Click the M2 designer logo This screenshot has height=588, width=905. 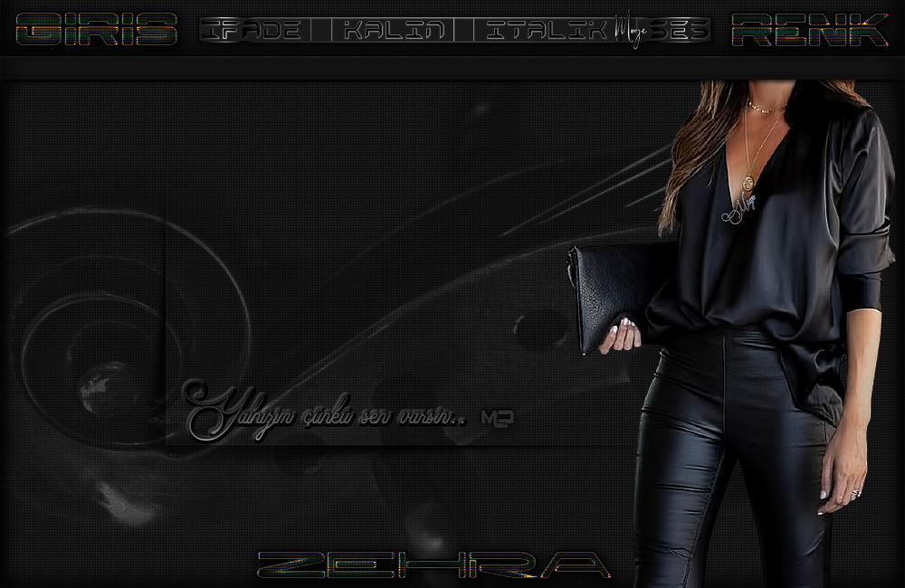click(498, 418)
